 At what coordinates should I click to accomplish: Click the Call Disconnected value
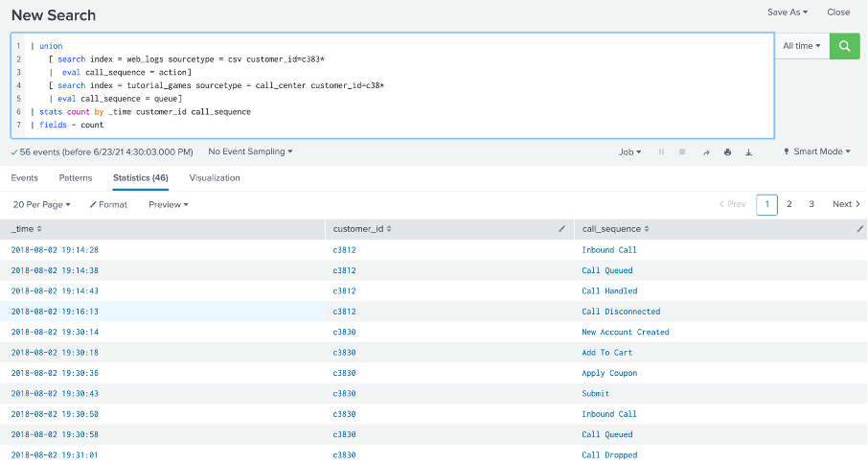click(621, 312)
